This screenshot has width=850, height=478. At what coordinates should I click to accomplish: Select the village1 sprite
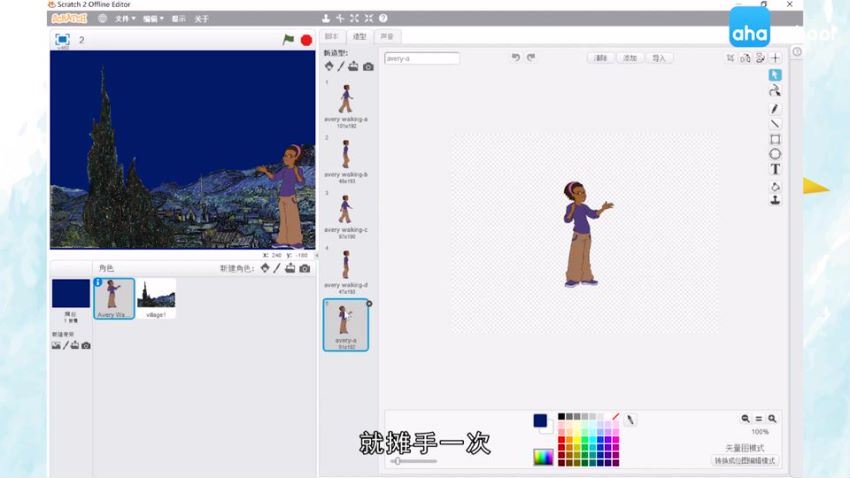(156, 299)
